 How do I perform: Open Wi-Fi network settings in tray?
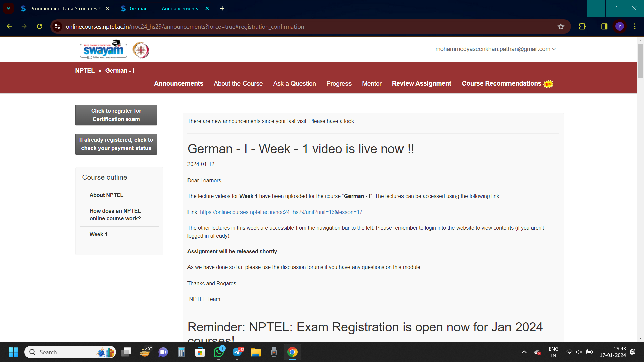pos(569,352)
